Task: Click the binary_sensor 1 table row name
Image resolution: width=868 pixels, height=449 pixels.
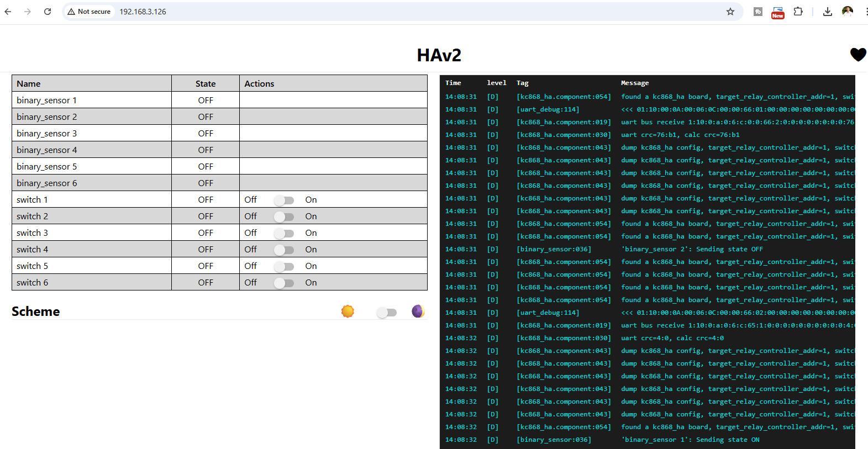Action: tap(46, 100)
